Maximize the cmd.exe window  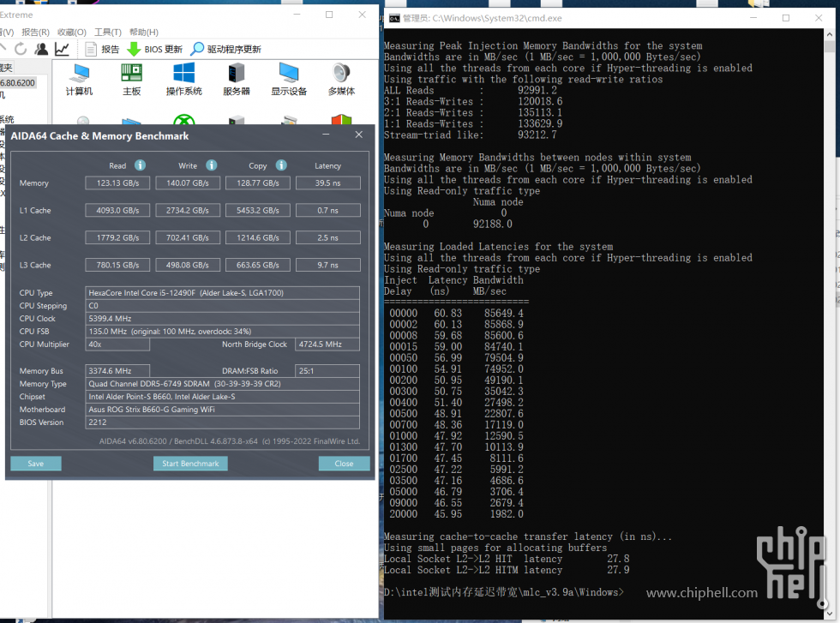786,18
